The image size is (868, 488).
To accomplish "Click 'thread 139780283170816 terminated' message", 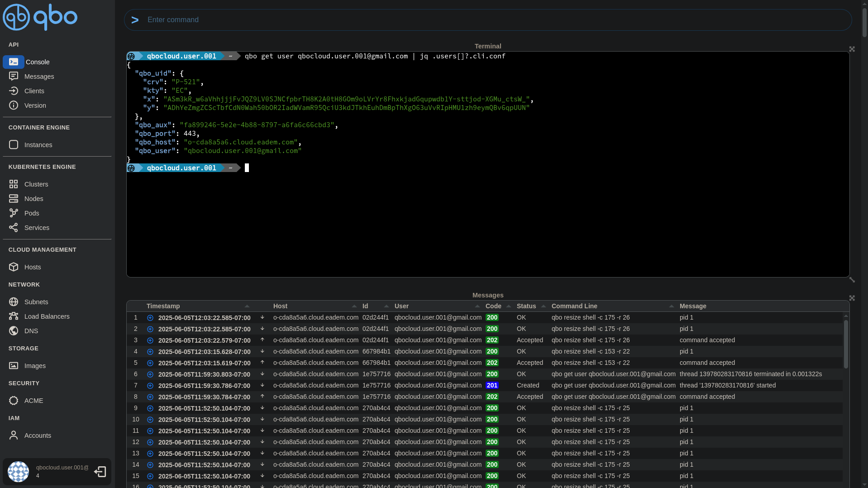I will pos(751,374).
